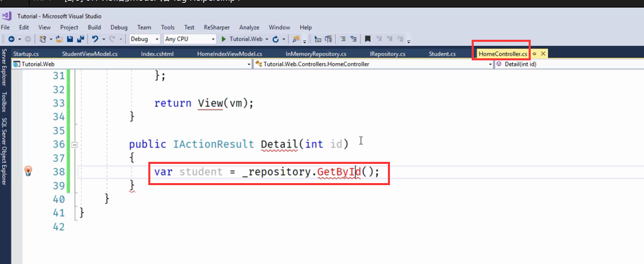Open the SQL Server Object Explorer panel
This screenshot has height=264, width=644.
click(x=4, y=151)
